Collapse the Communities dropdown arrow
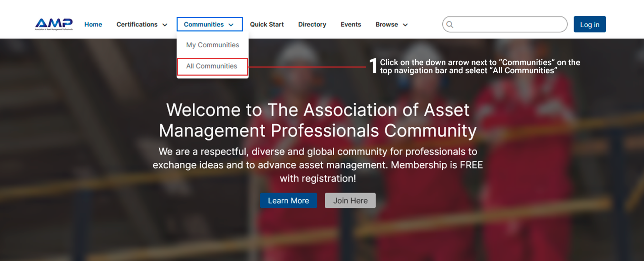 click(231, 25)
